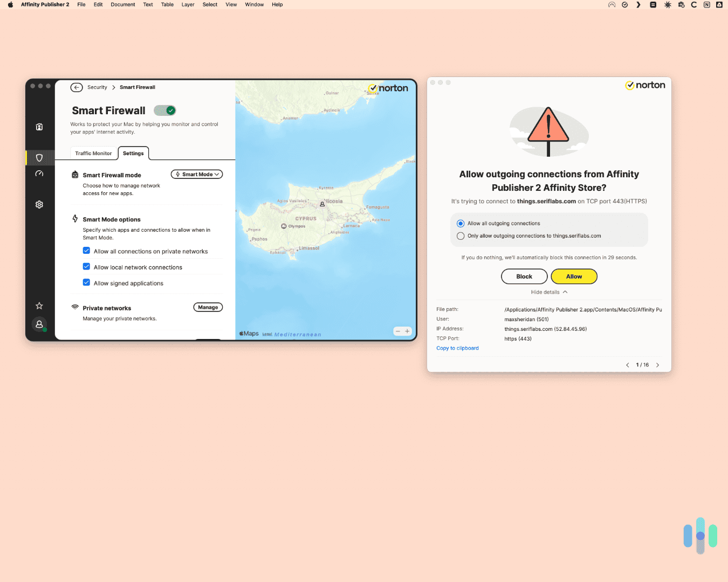Image resolution: width=728 pixels, height=582 pixels.
Task: Click the star favorites icon in the sidebar
Action: (x=39, y=306)
